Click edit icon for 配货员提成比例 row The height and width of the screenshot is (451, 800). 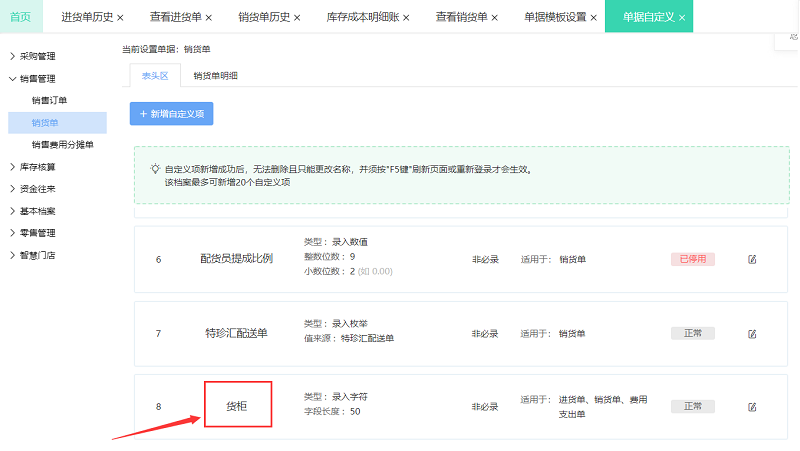752,260
